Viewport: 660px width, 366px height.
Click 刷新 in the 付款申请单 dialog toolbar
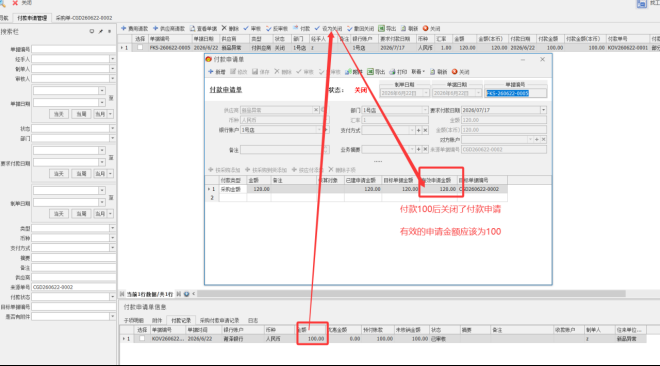[439, 72]
